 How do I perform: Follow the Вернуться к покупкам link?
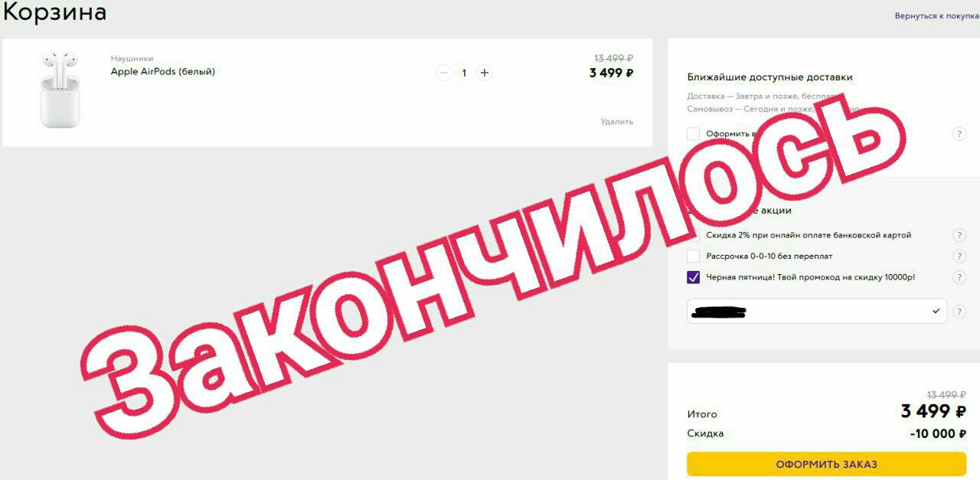pyautogui.click(x=937, y=16)
